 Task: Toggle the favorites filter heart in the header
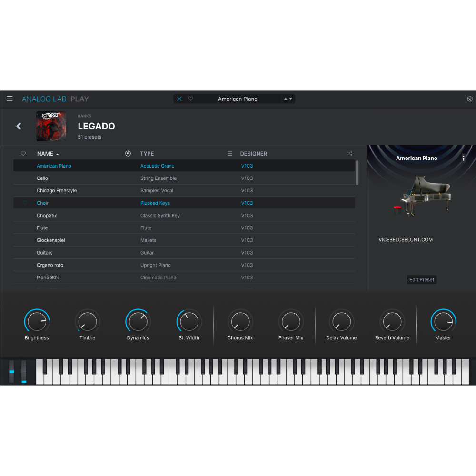point(23,154)
